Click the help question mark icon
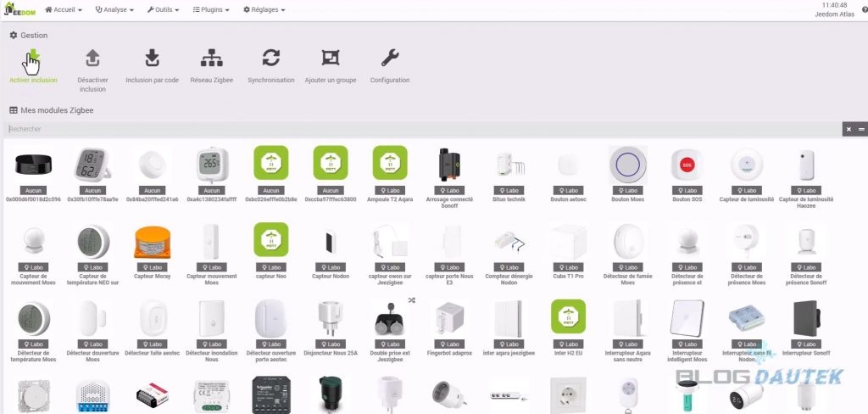Viewport: 868px width, 414px height. [x=864, y=9]
